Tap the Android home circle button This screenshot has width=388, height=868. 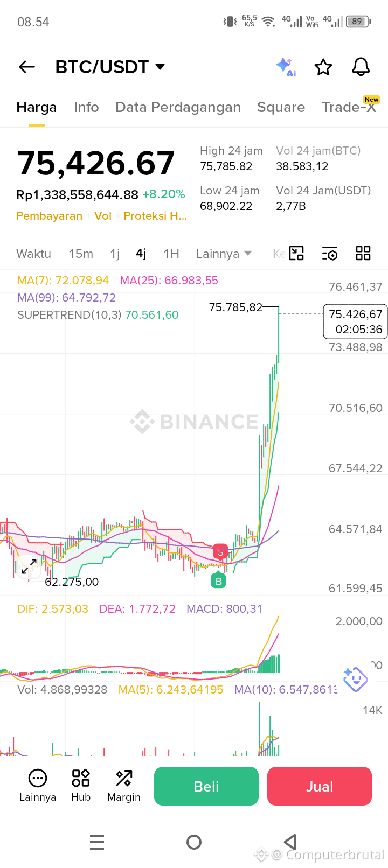[194, 842]
